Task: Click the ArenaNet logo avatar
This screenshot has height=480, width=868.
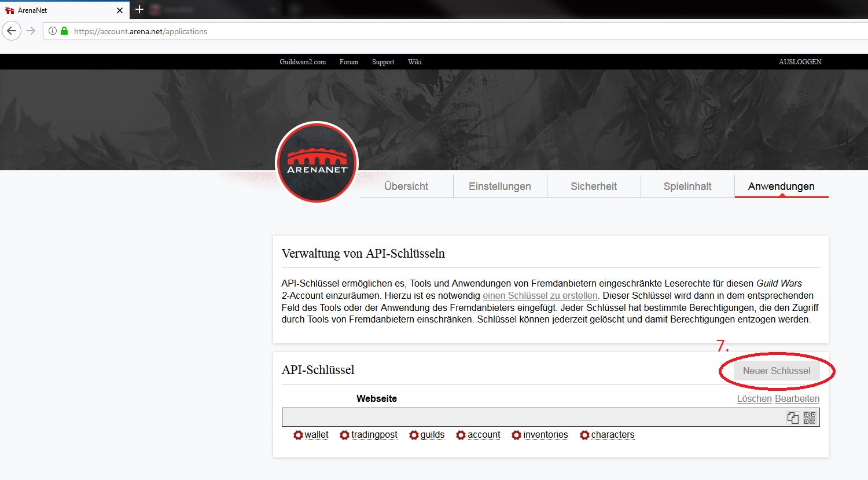Action: click(x=317, y=163)
